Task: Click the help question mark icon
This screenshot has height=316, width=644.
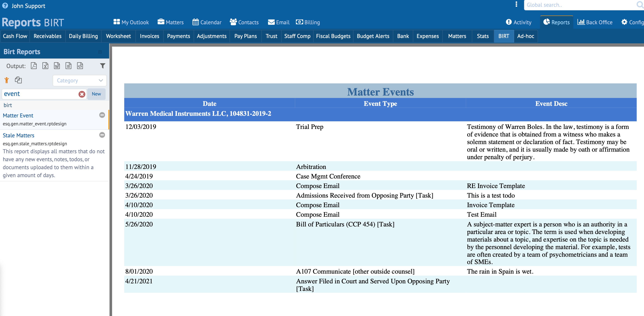Action: tap(5, 6)
